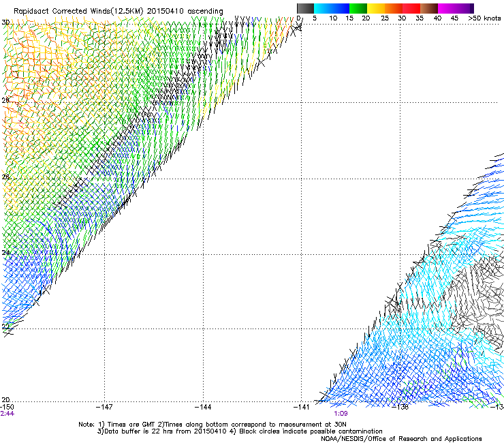504x443 pixels.
Task: Click the latitude label '20'
Action: click(x=5, y=400)
